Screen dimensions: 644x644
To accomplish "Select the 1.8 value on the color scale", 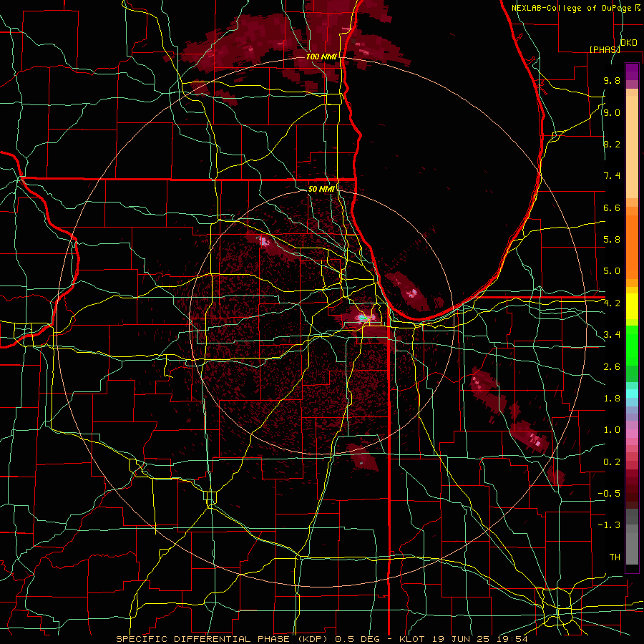I will pos(612,399).
